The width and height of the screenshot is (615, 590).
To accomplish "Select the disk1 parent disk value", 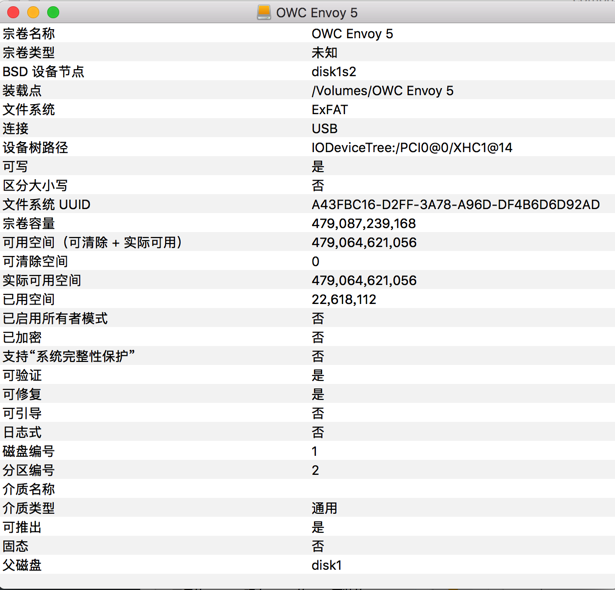I will point(327,565).
